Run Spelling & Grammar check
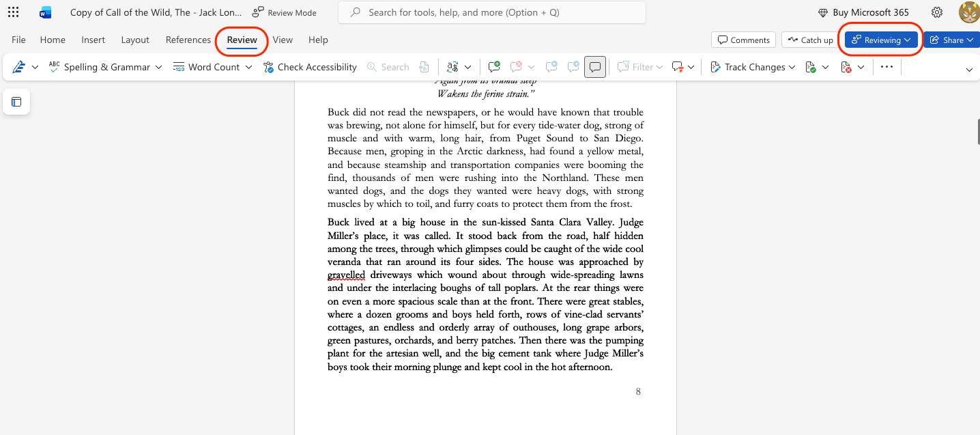The width and height of the screenshot is (980, 435). click(99, 67)
